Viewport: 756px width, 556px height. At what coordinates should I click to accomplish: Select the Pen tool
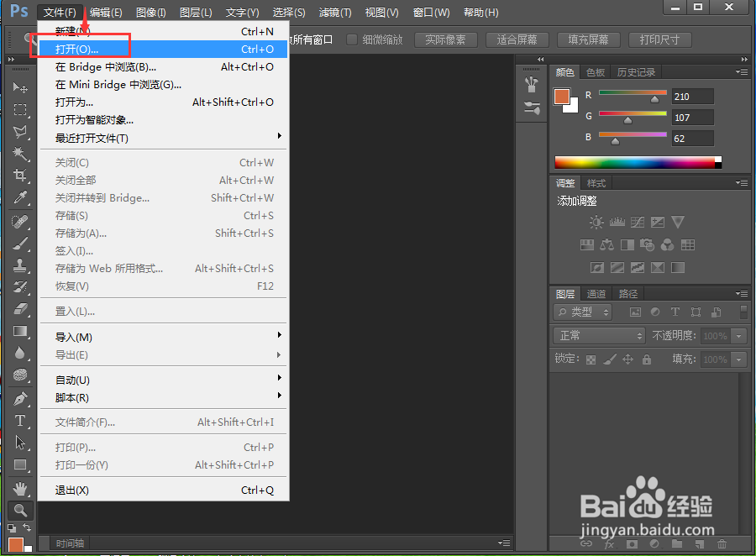click(20, 399)
